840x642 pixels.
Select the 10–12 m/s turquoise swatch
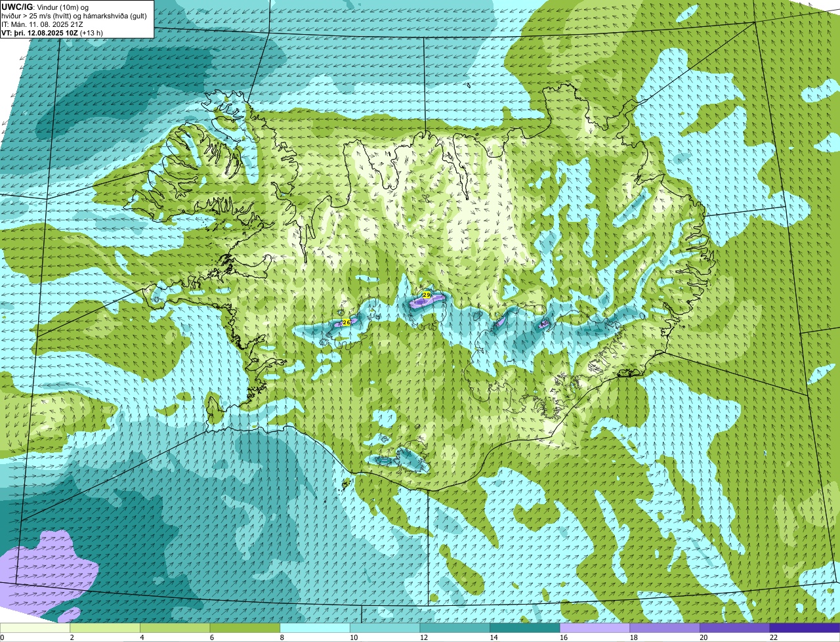[385, 628]
